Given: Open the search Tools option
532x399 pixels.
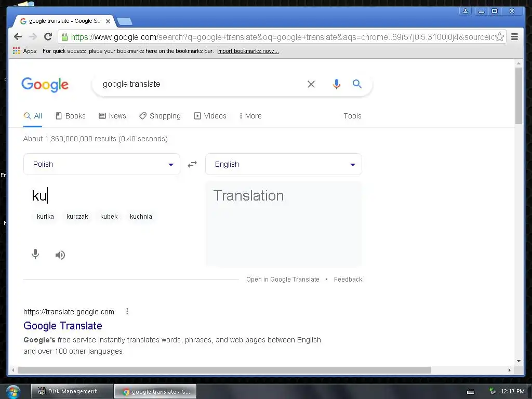Looking at the screenshot, I should click(352, 116).
